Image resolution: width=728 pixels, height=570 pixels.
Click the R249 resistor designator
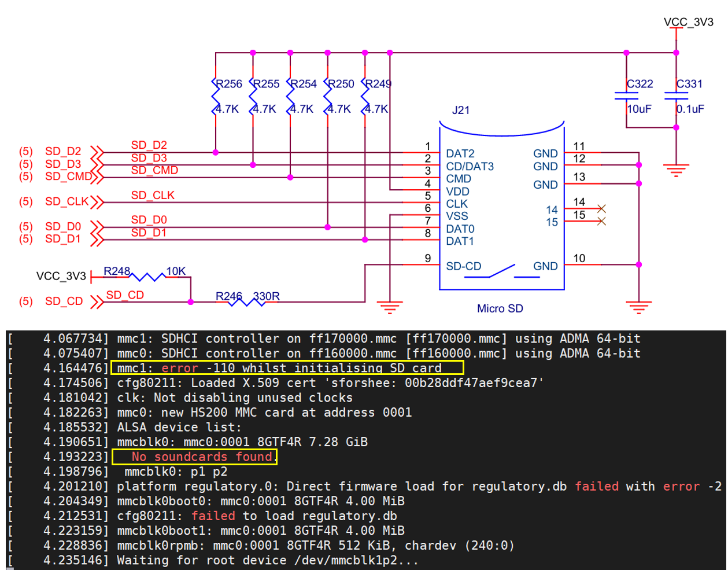(378, 84)
